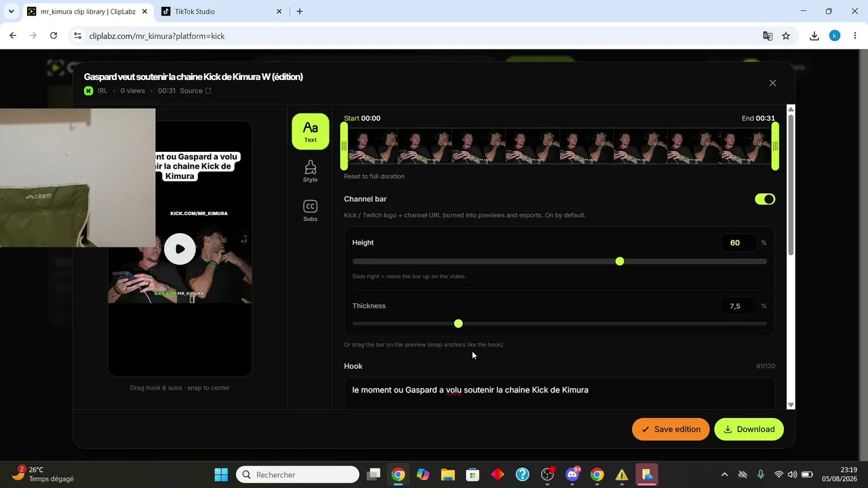The image size is (868, 488).
Task: Open the blue question mark help app
Action: [522, 474]
